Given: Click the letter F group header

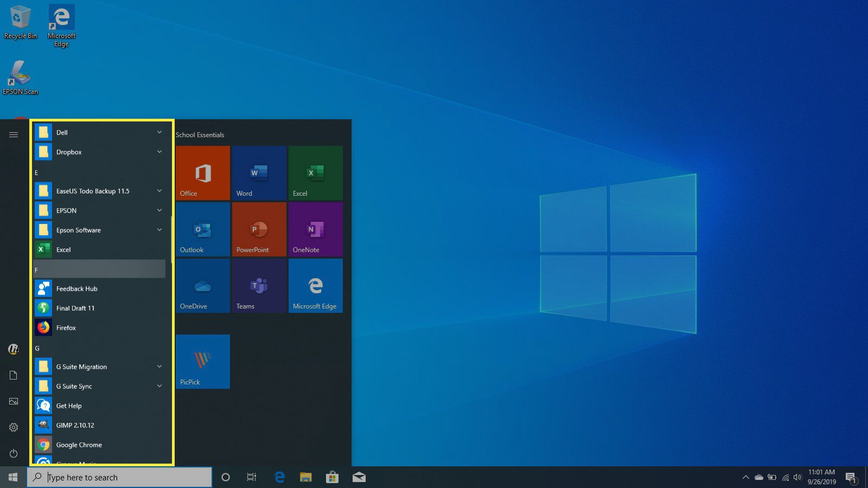Looking at the screenshot, I should click(100, 269).
